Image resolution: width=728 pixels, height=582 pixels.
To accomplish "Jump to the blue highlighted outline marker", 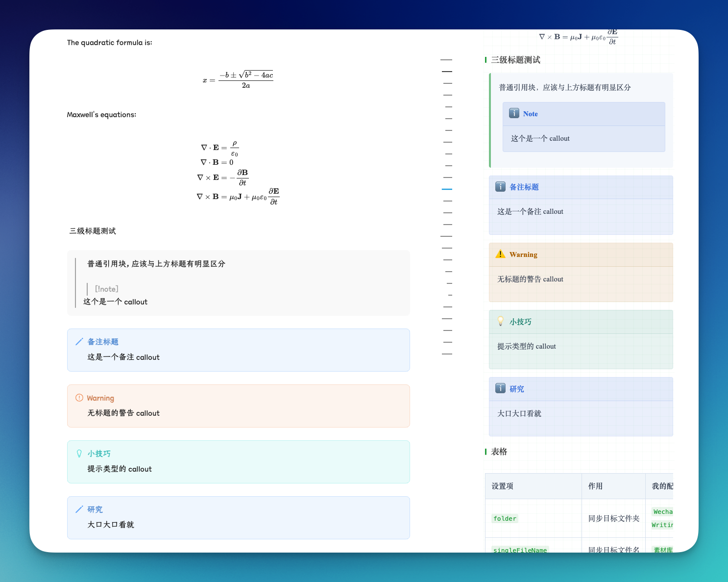I will [447, 189].
